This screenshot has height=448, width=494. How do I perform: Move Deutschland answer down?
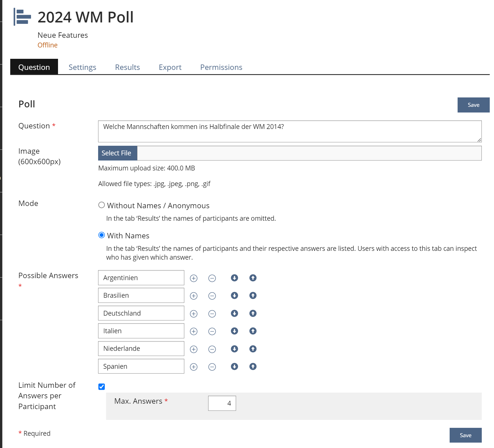(234, 313)
